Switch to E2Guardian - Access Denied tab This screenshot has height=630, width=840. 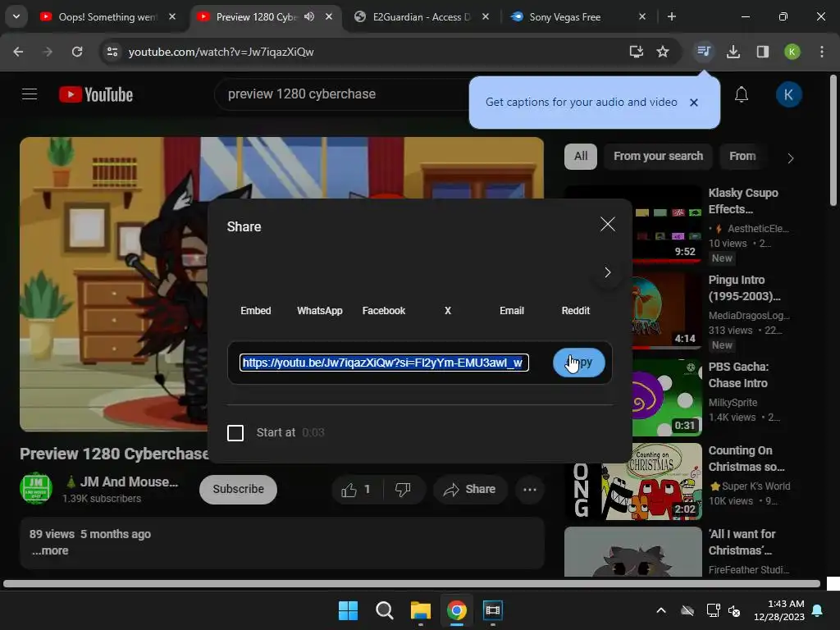(x=421, y=17)
